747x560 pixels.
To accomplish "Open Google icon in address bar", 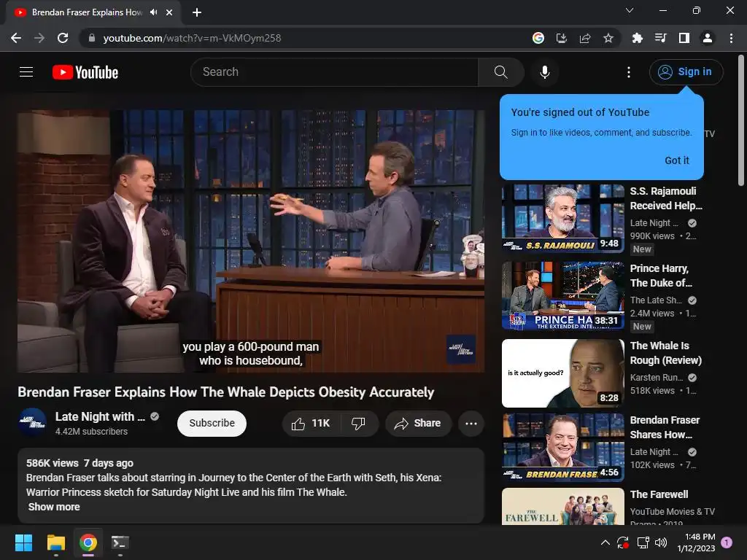I will [x=538, y=38].
